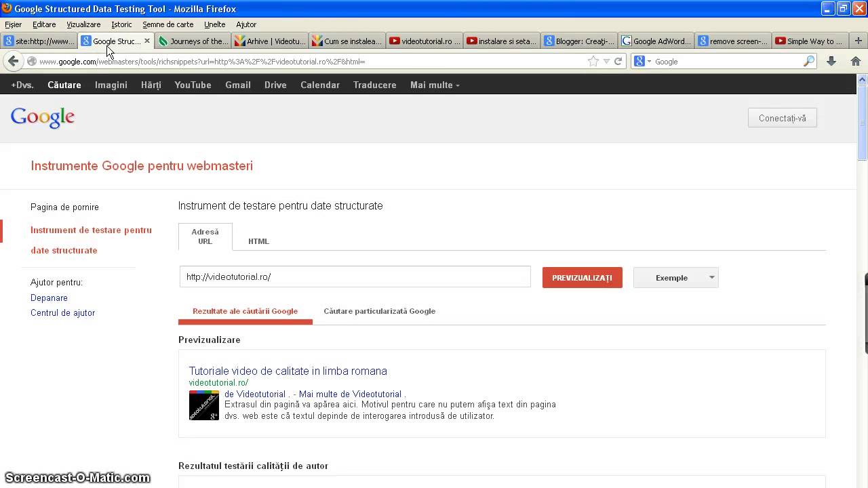Click the Videotutorial author thumbnail image

[x=203, y=405]
